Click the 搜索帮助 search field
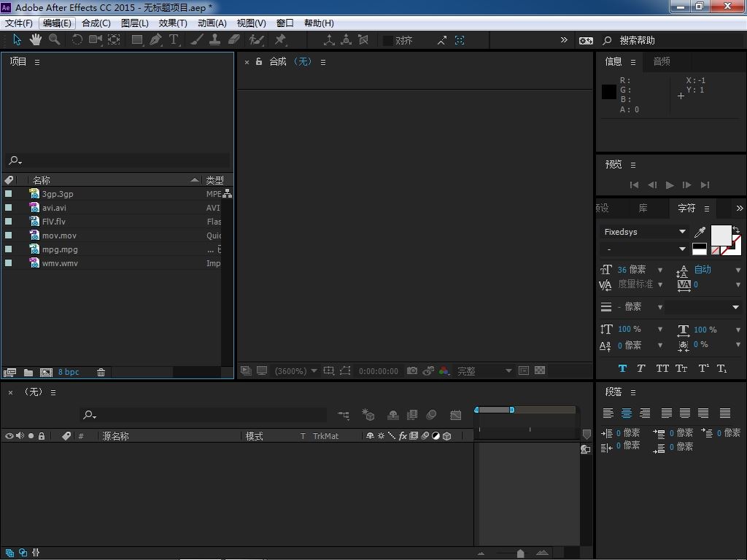 coord(679,41)
